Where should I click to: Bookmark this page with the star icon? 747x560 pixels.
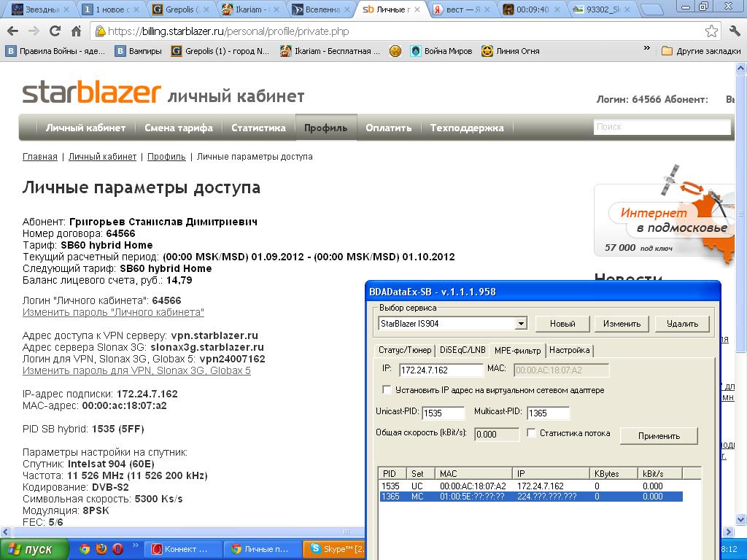[x=711, y=31]
